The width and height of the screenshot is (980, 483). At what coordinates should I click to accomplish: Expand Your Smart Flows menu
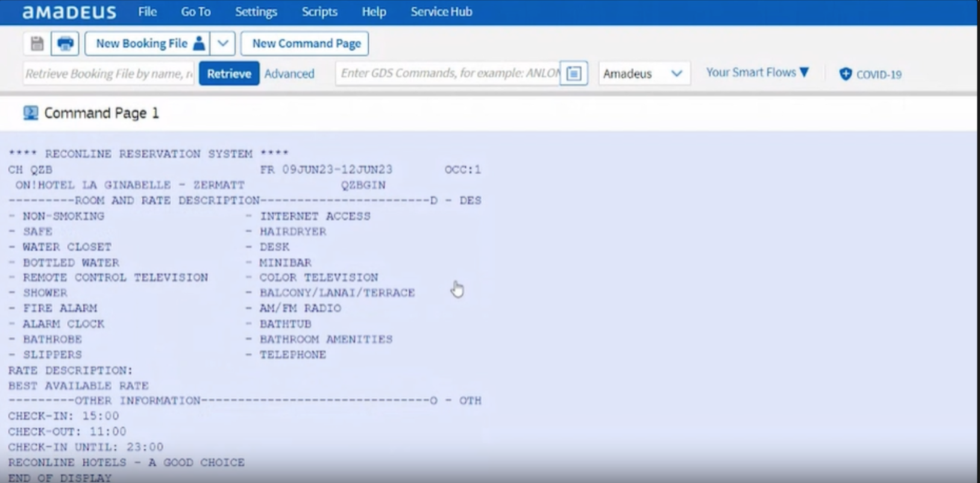tap(758, 73)
